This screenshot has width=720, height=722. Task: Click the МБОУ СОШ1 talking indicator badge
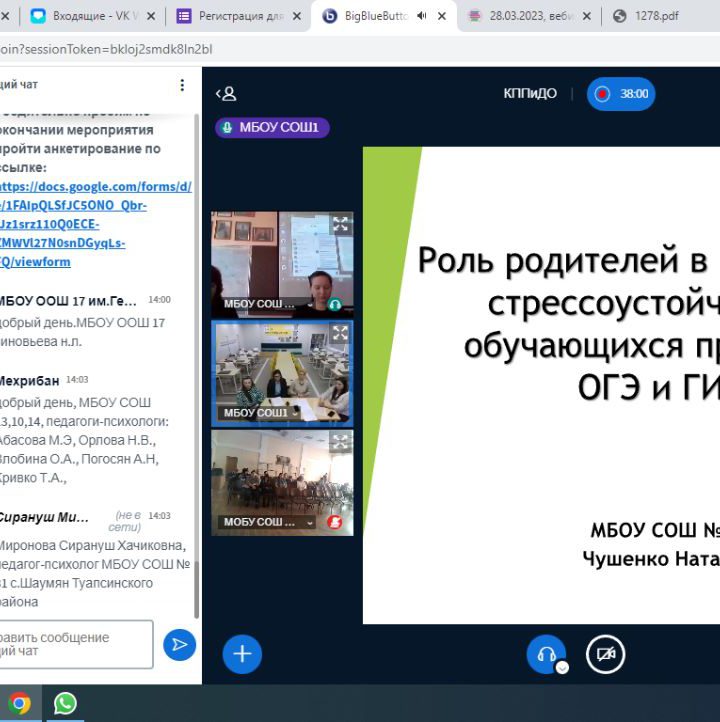272,128
